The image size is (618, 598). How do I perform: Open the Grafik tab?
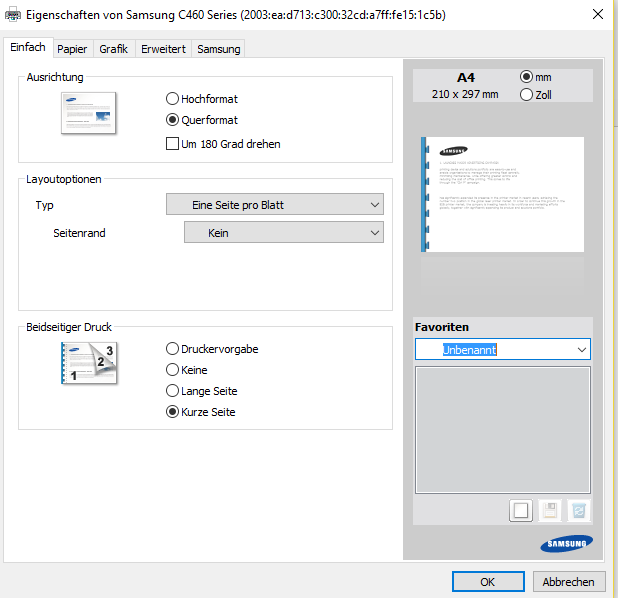[x=114, y=49]
